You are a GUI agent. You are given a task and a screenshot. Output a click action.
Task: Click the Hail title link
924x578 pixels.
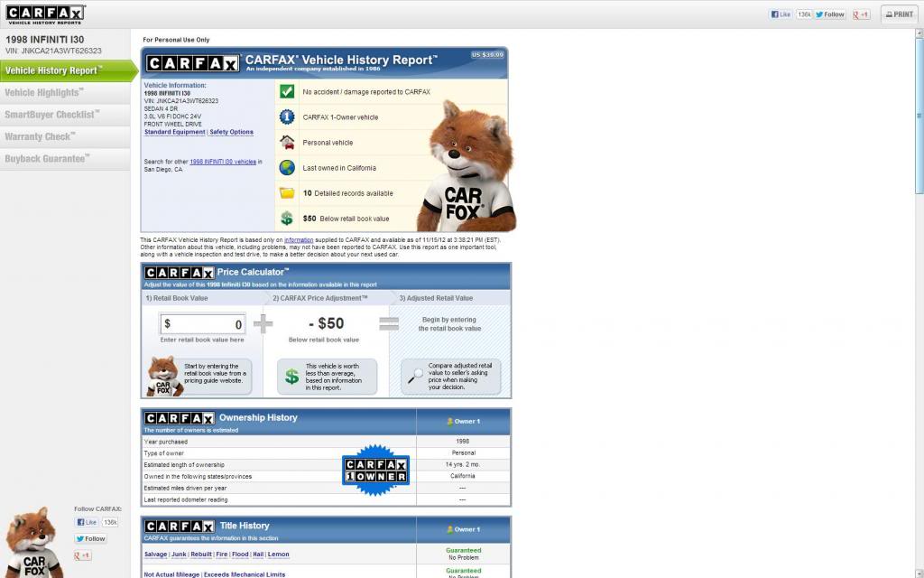click(x=258, y=555)
